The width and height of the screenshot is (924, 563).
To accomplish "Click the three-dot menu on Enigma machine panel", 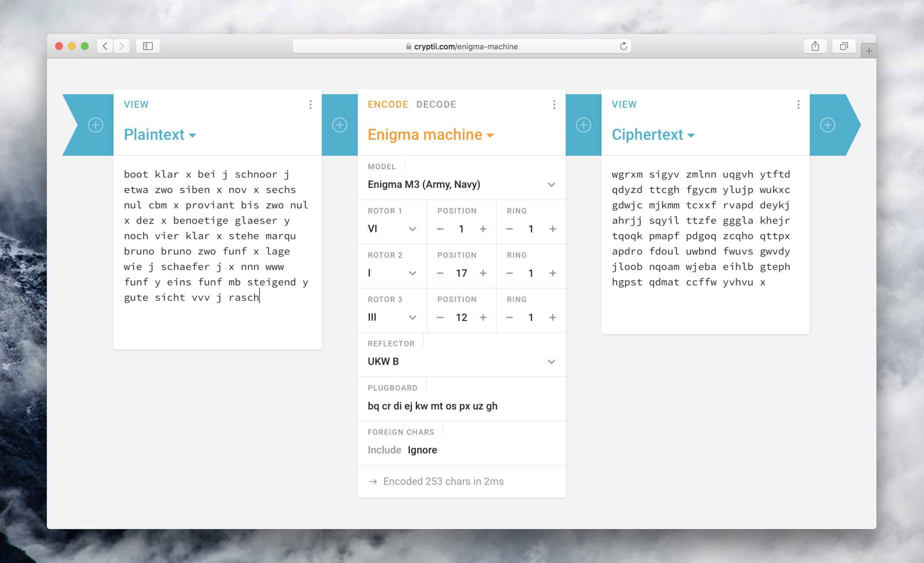I will click(554, 104).
